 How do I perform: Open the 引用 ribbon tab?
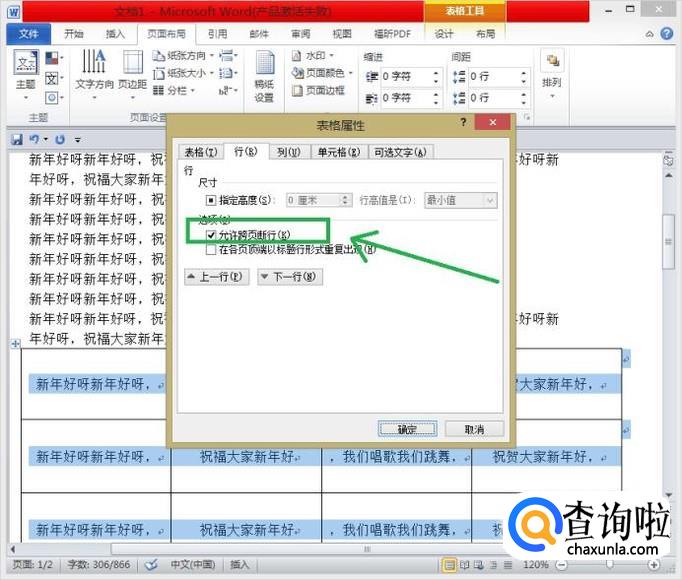[217, 34]
